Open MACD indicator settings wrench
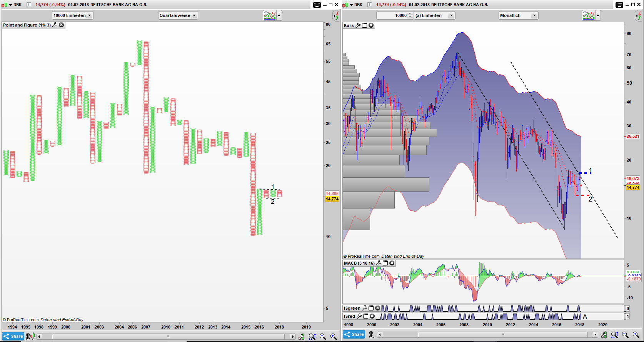 click(x=379, y=263)
